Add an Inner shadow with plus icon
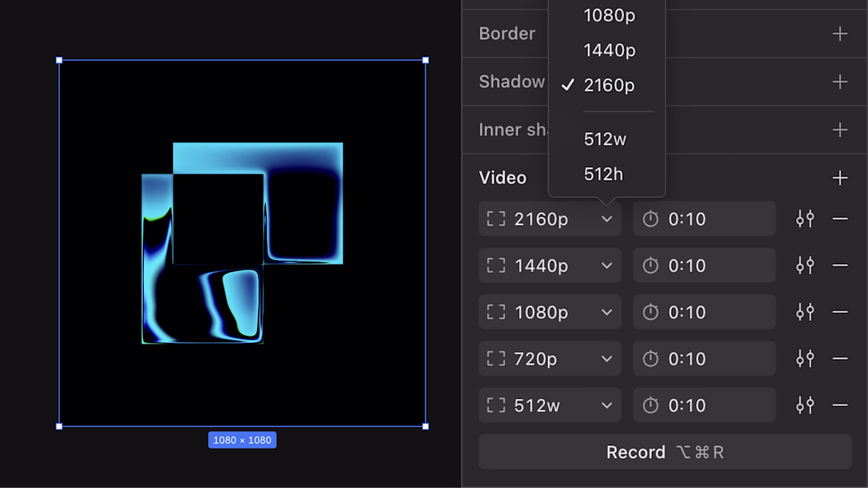The height and width of the screenshot is (488, 868). coord(840,130)
